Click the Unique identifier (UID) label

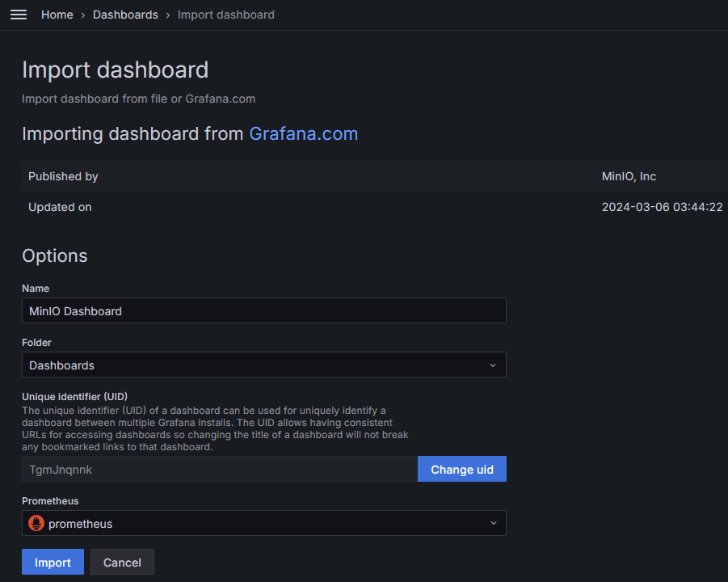75,397
